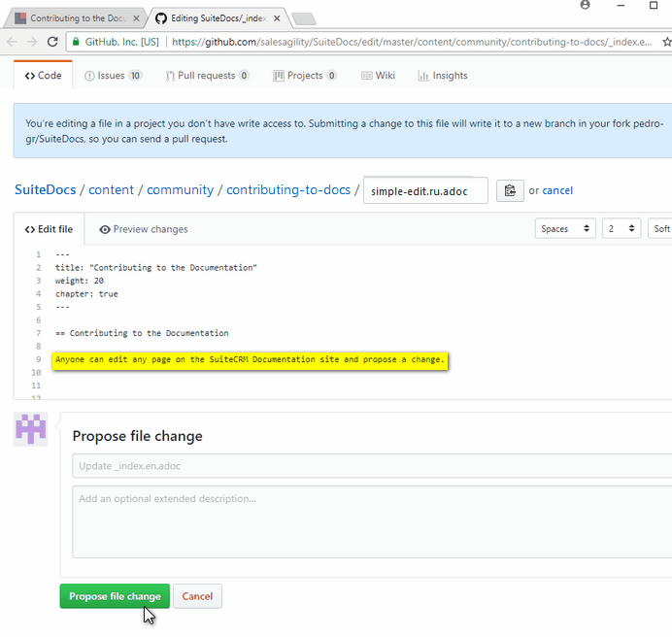
Task: Open the Wiki tab
Action: tap(378, 76)
